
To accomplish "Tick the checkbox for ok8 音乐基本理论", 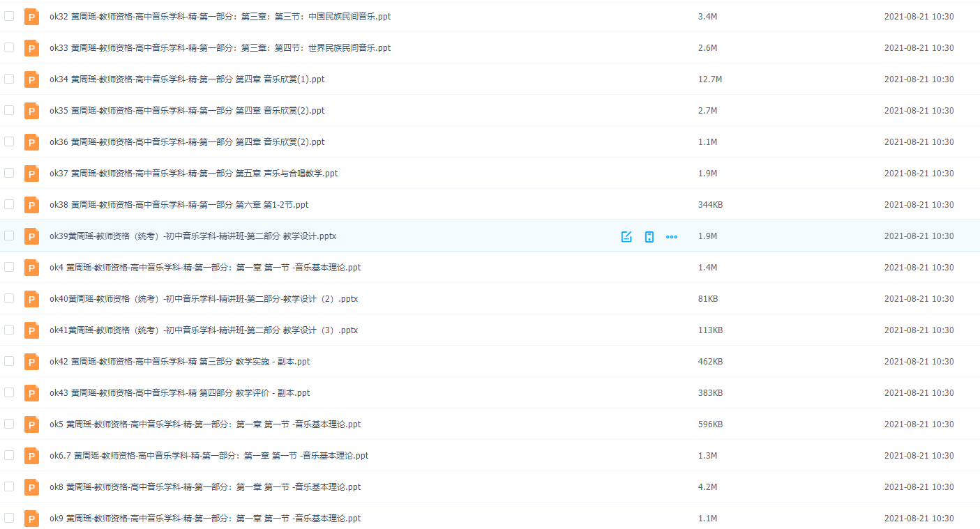I will pyautogui.click(x=9, y=486).
